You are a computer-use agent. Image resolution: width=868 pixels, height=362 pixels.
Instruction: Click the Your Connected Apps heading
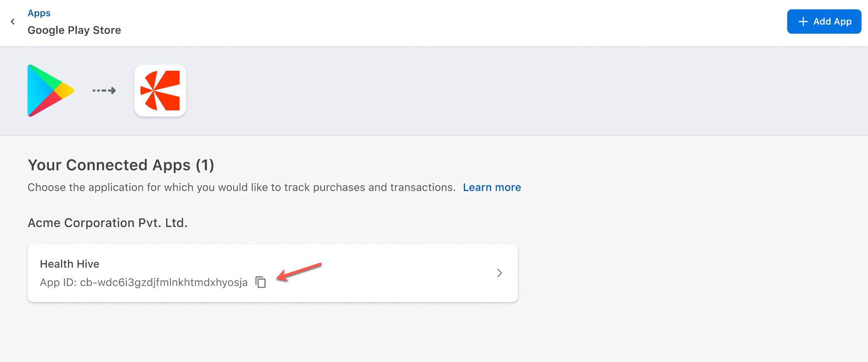(x=121, y=165)
